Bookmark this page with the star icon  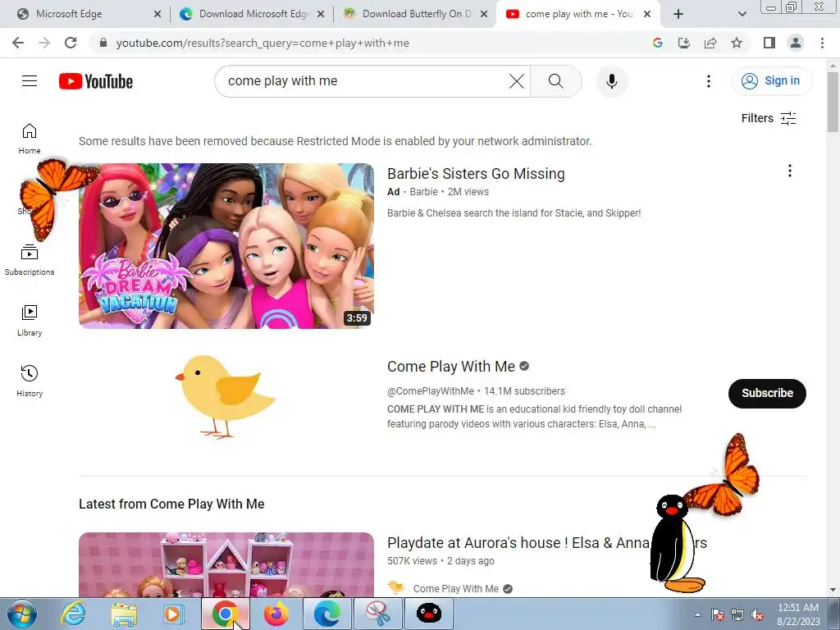click(737, 43)
